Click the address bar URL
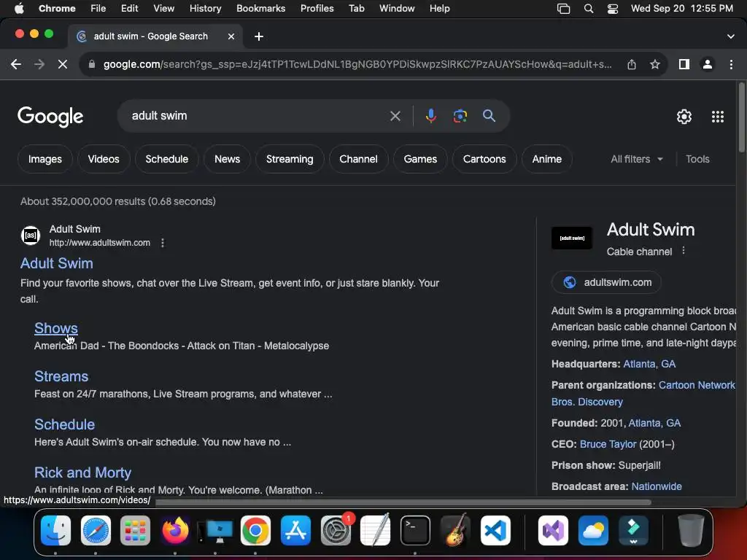Viewport: 747px width, 560px height. click(357, 64)
